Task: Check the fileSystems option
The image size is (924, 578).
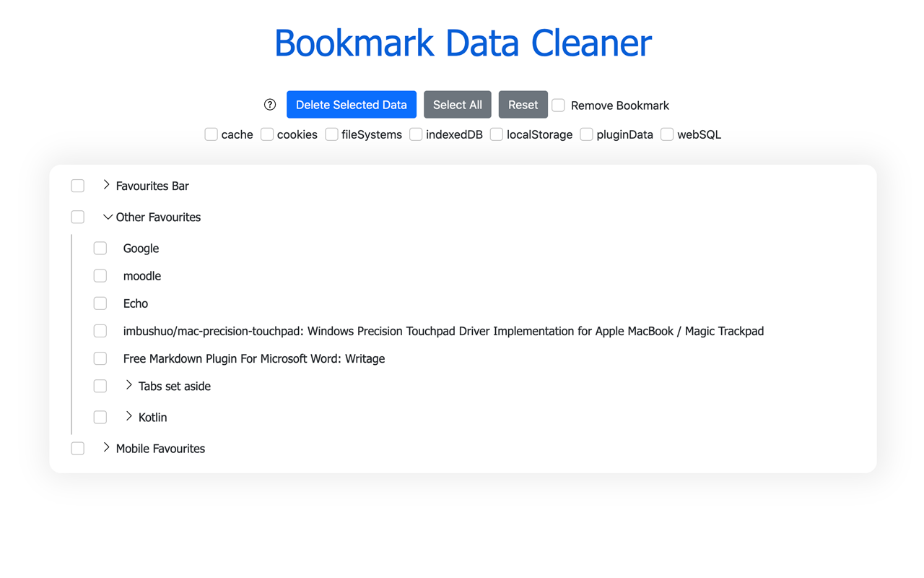Action: click(x=331, y=134)
